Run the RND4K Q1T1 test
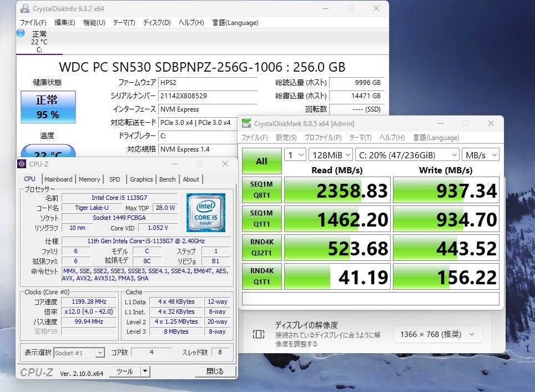The image size is (535, 392). coord(262,277)
